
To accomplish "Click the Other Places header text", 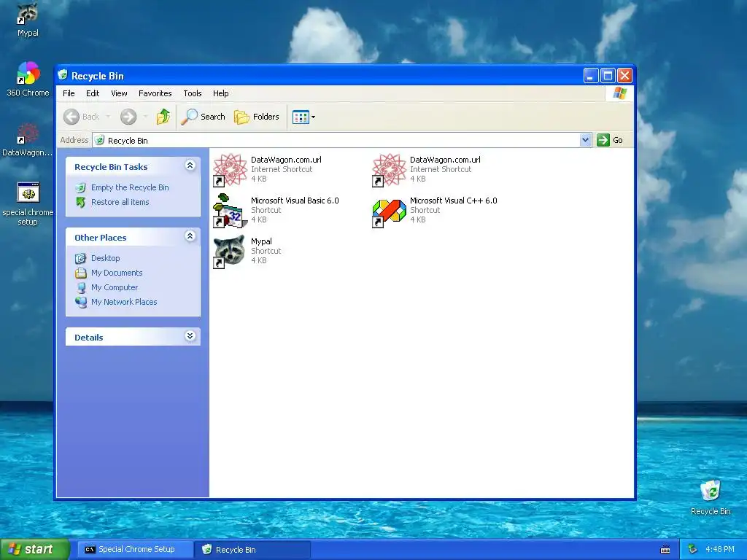I will tap(100, 238).
